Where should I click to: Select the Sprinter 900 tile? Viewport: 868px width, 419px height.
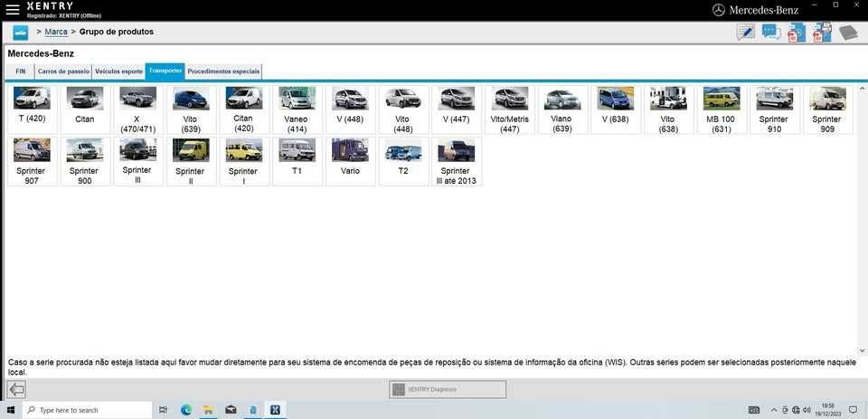(x=85, y=161)
